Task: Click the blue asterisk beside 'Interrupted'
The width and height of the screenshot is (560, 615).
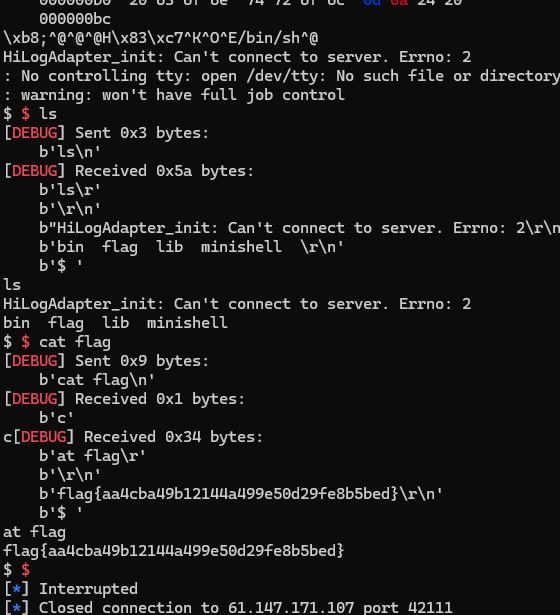Action: [16, 589]
